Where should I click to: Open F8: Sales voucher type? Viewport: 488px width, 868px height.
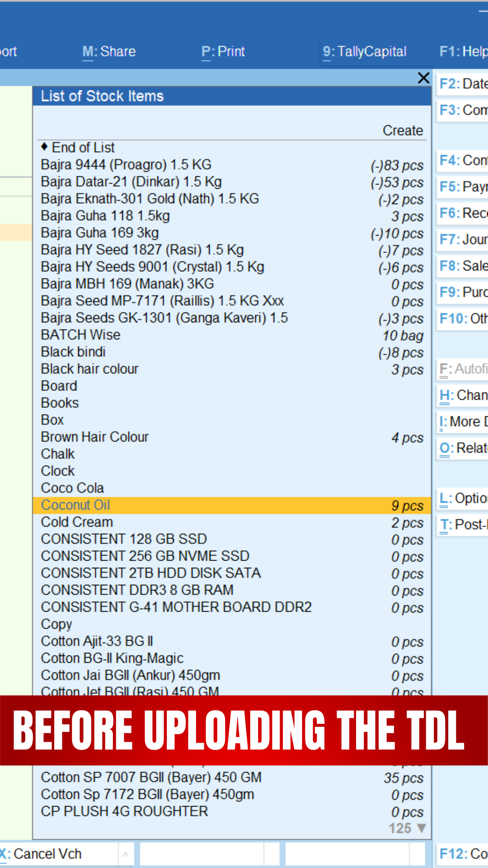(463, 266)
